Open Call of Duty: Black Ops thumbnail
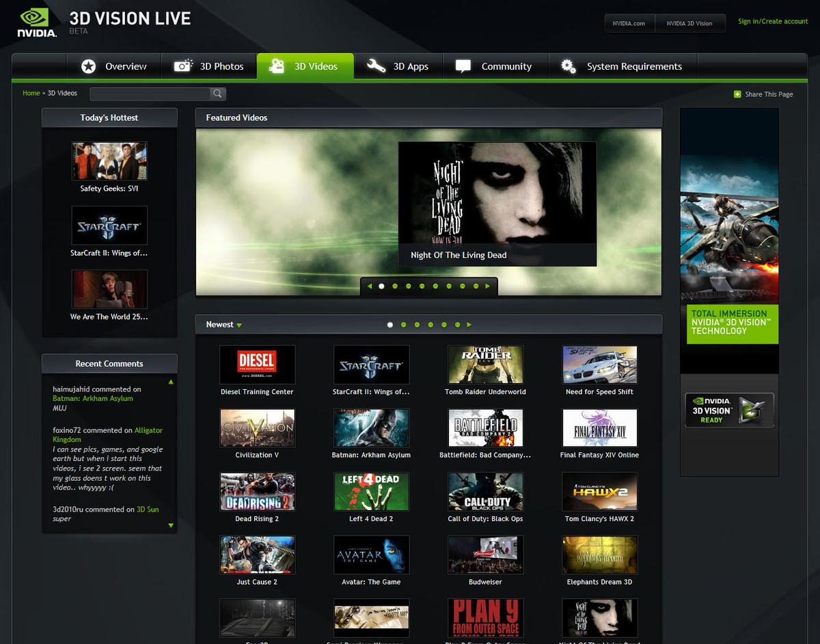820x644 pixels. pos(486,492)
